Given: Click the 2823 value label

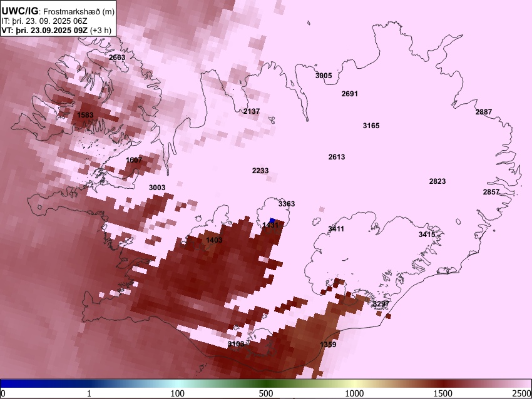Looking at the screenshot, I should point(437,181).
